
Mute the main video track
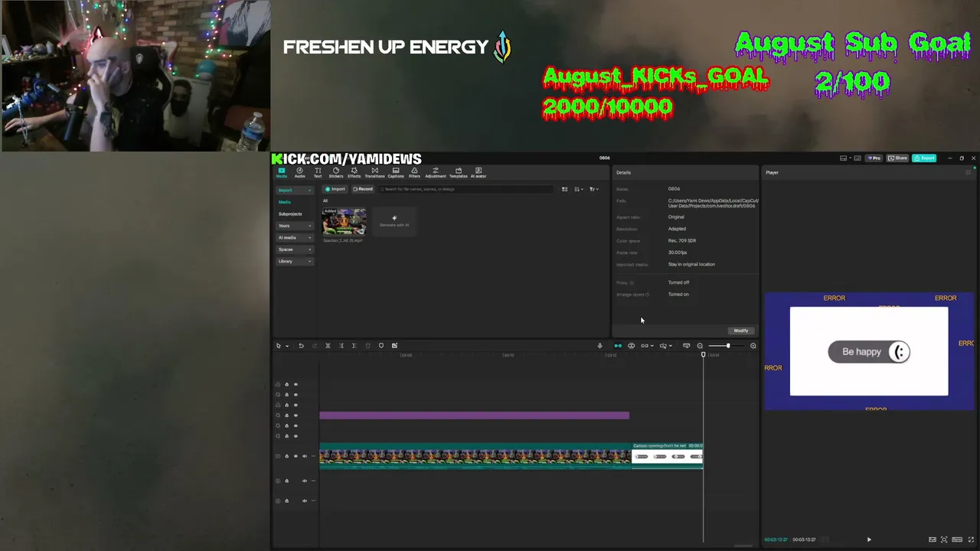304,456
